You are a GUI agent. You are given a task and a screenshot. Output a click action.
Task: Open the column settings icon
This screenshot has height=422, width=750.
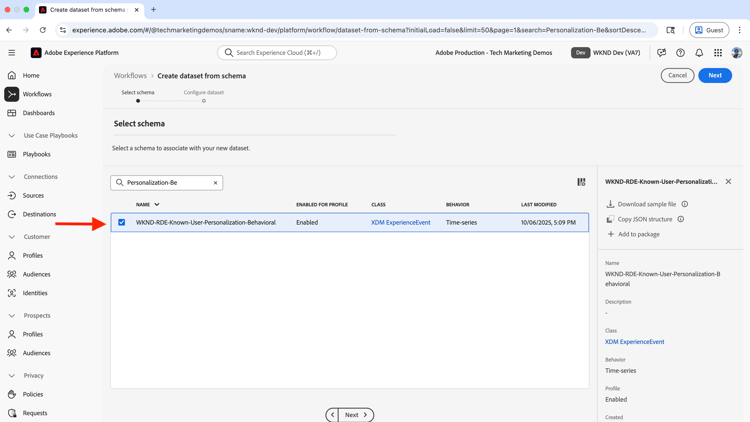[x=581, y=182]
